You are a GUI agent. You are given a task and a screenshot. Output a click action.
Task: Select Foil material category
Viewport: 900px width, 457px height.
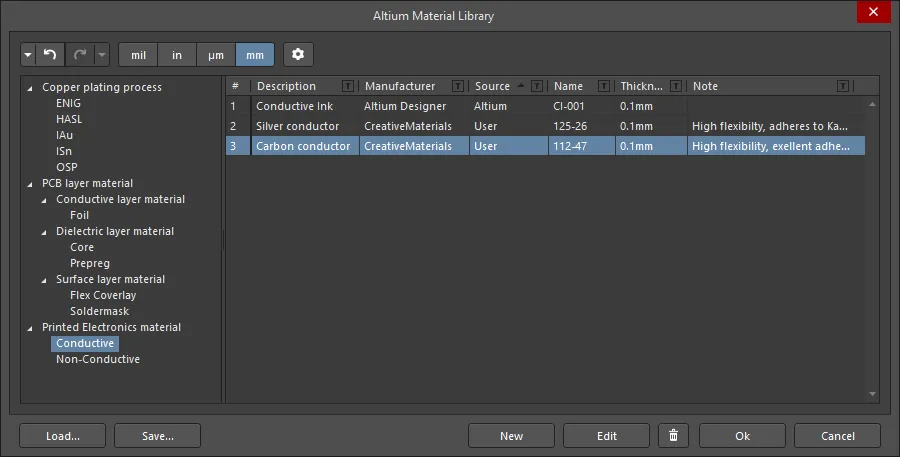79,215
